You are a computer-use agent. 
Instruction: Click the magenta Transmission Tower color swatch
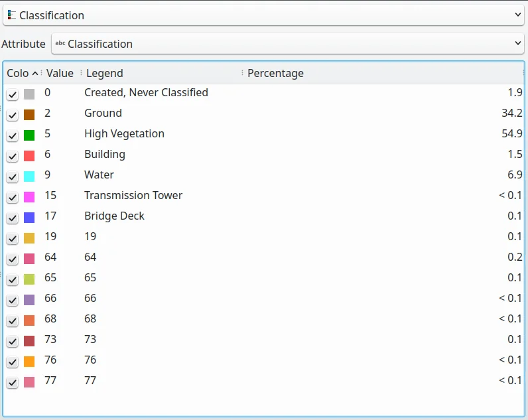point(29,197)
